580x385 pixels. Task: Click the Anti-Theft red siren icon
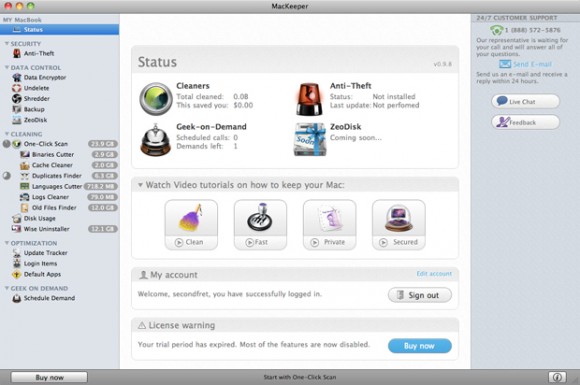coord(310,99)
